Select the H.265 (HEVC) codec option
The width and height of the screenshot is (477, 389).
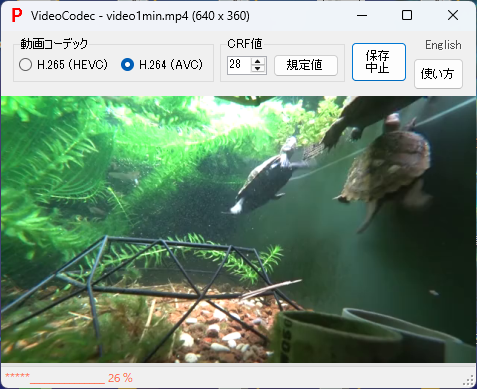click(63, 65)
